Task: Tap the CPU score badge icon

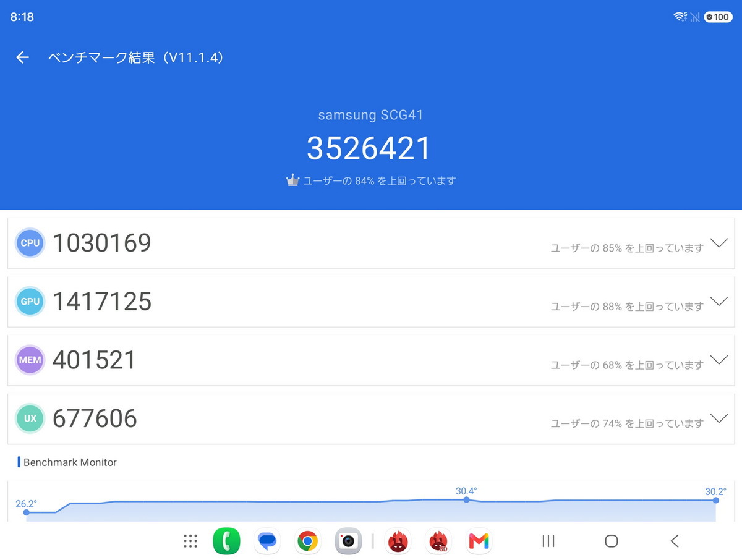Action: (30, 243)
